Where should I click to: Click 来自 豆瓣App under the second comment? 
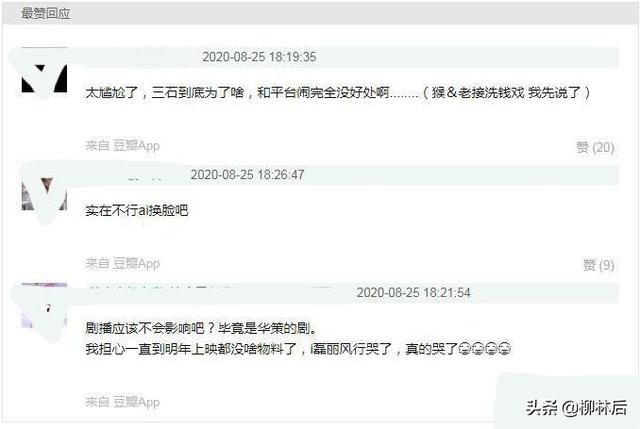point(122,263)
